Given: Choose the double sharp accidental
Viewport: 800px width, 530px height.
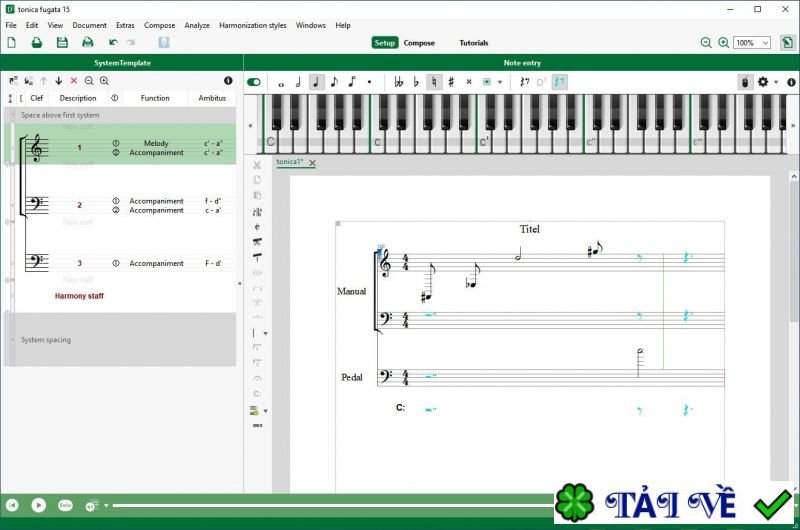Looking at the screenshot, I should tap(469, 82).
